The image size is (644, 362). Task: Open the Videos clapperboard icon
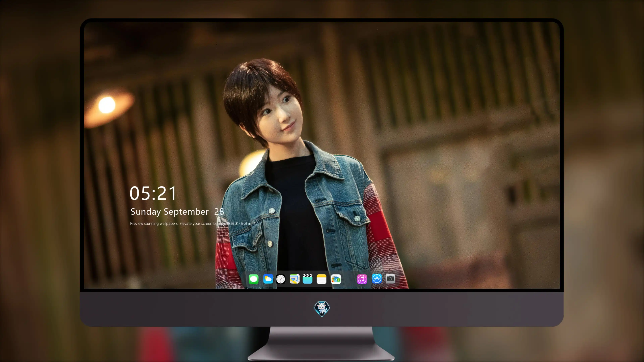point(308,279)
